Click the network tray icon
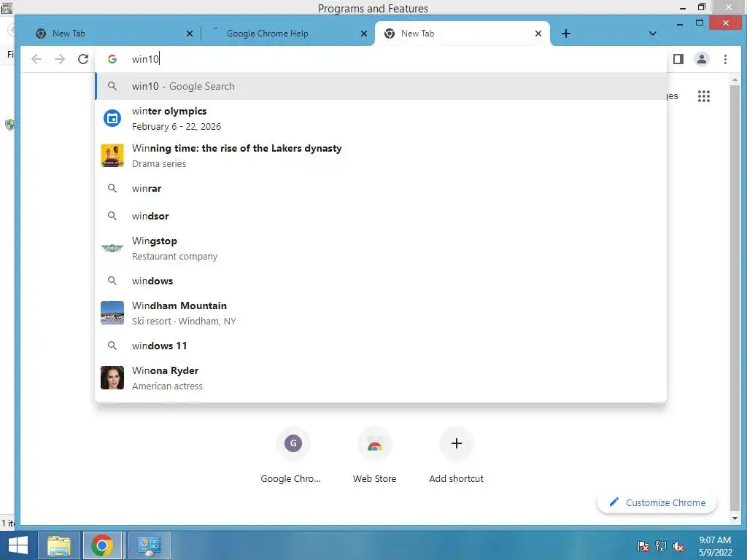The image size is (747, 560). 661,546
